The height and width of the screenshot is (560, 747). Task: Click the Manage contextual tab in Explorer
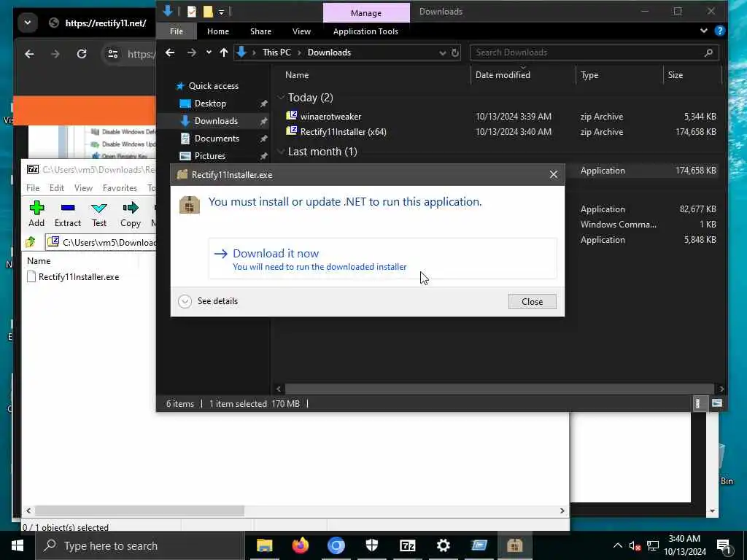tap(366, 13)
